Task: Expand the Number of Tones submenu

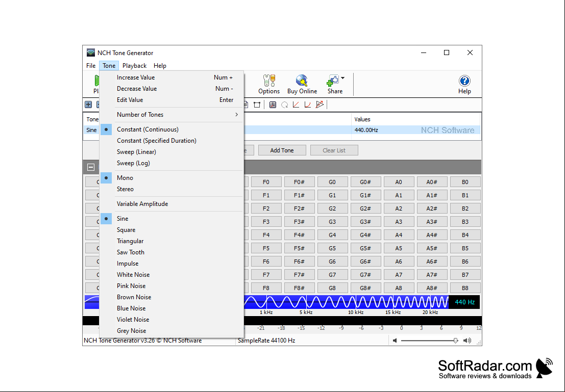Action: point(171,115)
